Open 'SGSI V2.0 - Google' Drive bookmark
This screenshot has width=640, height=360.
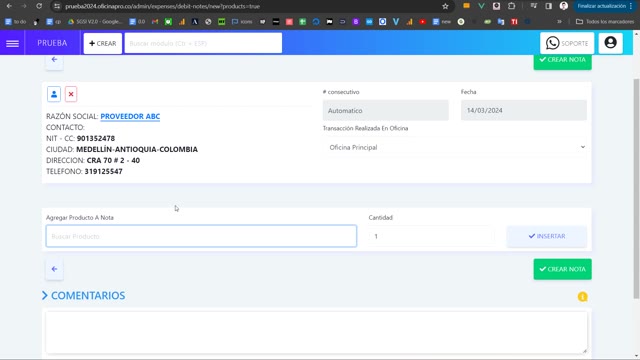point(95,22)
